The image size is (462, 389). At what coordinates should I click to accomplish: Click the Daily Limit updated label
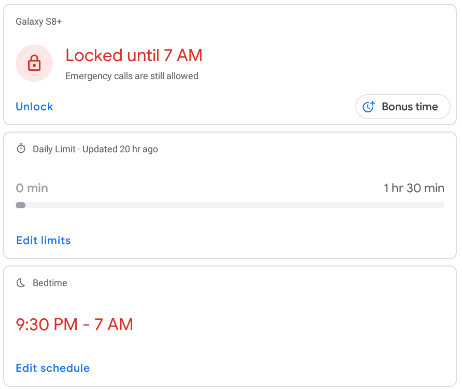tap(95, 149)
